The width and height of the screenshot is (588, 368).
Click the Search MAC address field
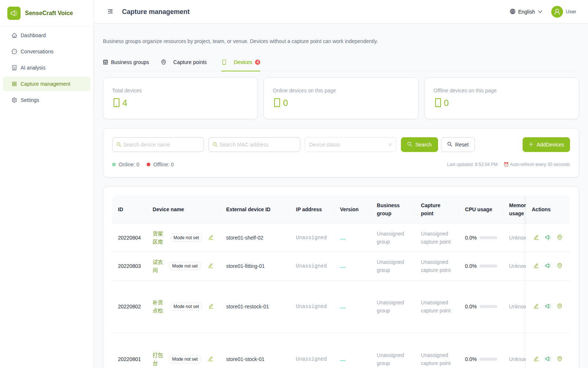tap(254, 145)
